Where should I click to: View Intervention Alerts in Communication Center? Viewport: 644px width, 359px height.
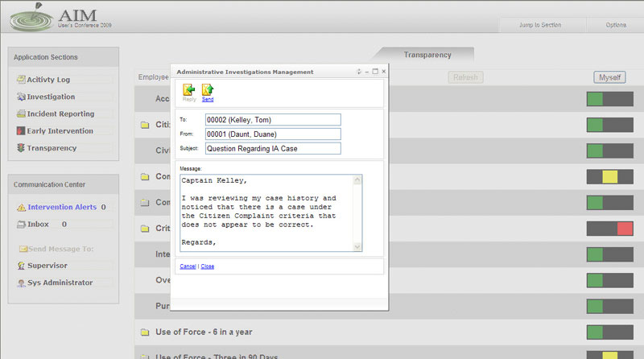[61, 207]
